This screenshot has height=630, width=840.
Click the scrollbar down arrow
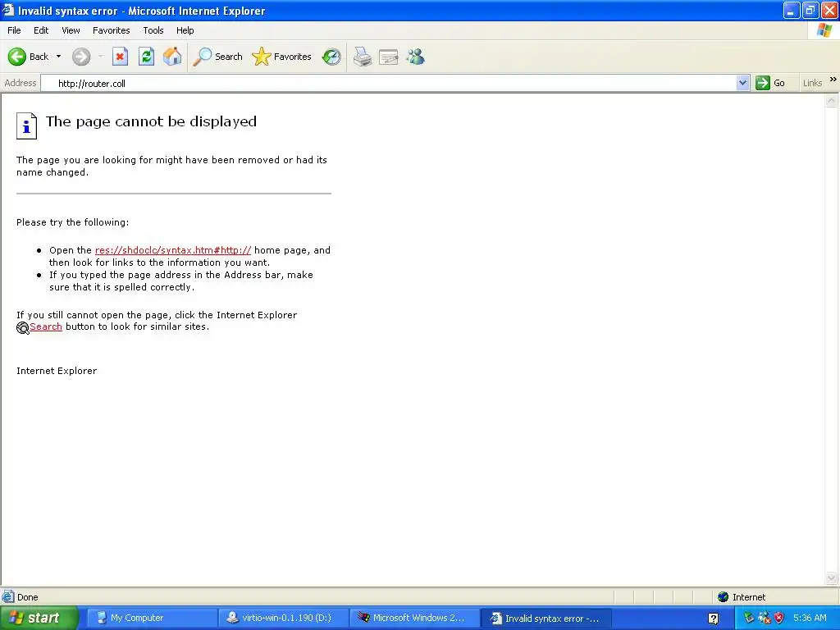832,577
